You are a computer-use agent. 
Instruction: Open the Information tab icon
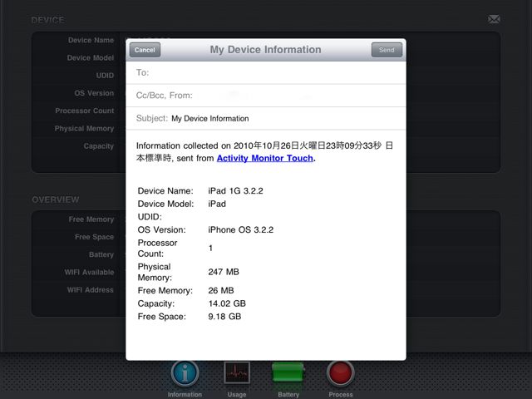click(185, 373)
